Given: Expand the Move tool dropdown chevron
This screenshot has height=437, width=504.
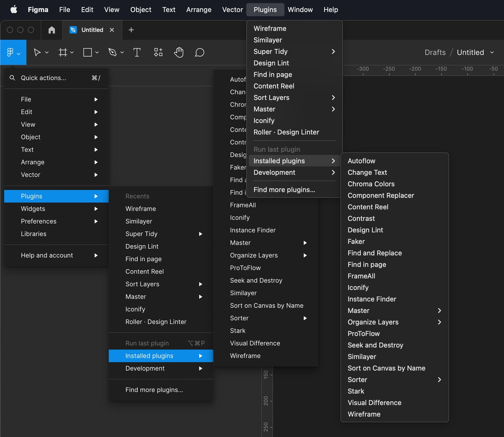Looking at the screenshot, I should (x=47, y=52).
